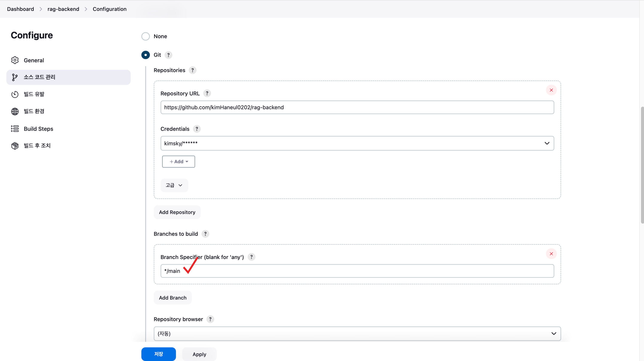Open help for Repository URL
644x361 pixels.
207,93
